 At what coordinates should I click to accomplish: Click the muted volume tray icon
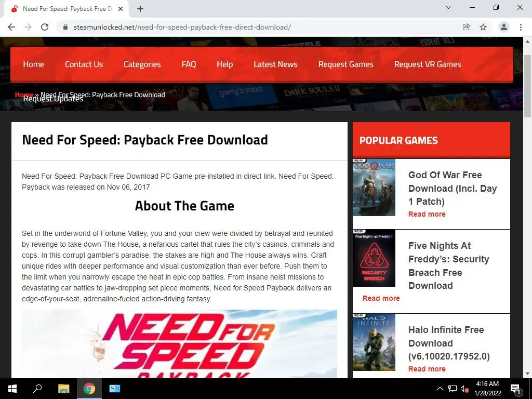(464, 389)
